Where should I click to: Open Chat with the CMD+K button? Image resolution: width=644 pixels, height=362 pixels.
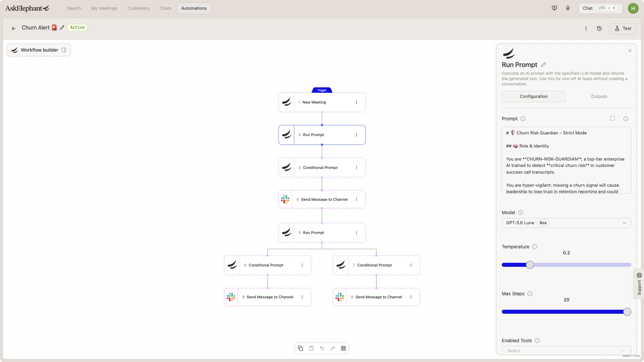click(600, 8)
